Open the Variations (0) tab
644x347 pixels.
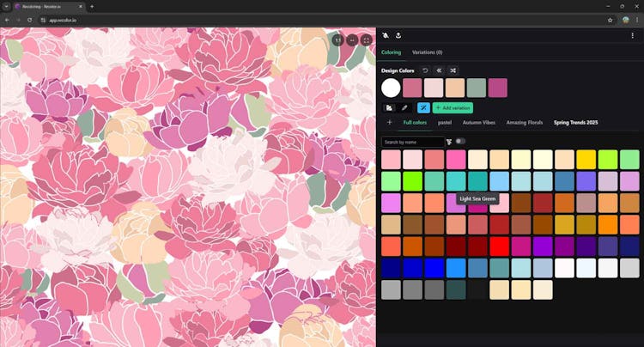(427, 52)
